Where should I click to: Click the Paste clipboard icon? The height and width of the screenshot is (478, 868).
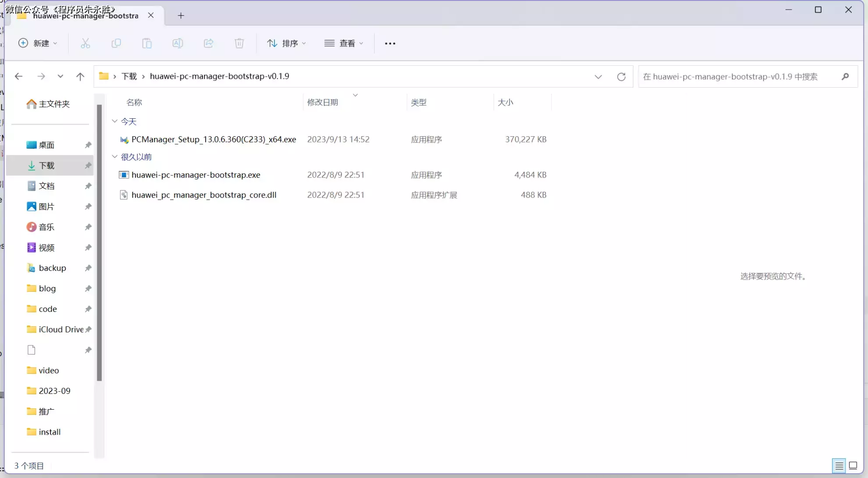pyautogui.click(x=147, y=43)
